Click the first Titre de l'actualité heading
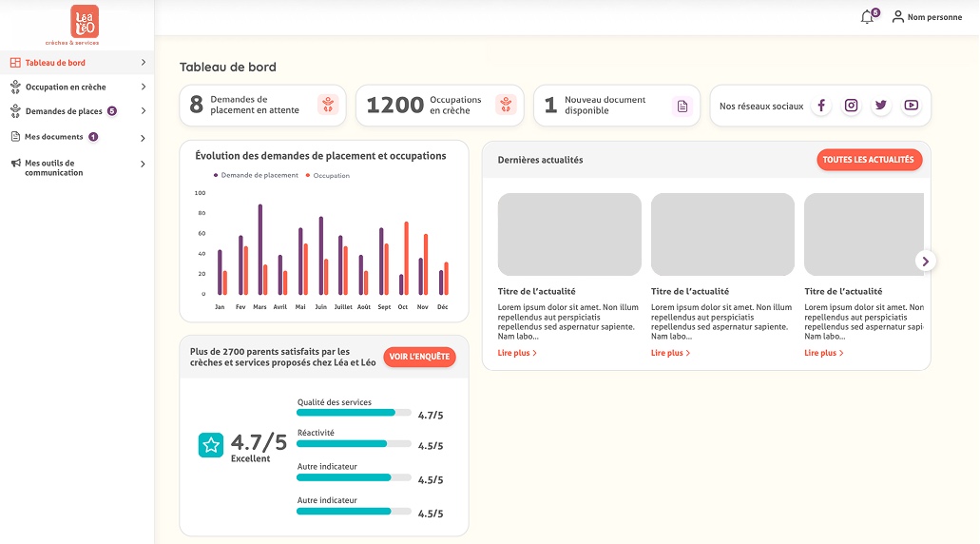 click(x=536, y=291)
